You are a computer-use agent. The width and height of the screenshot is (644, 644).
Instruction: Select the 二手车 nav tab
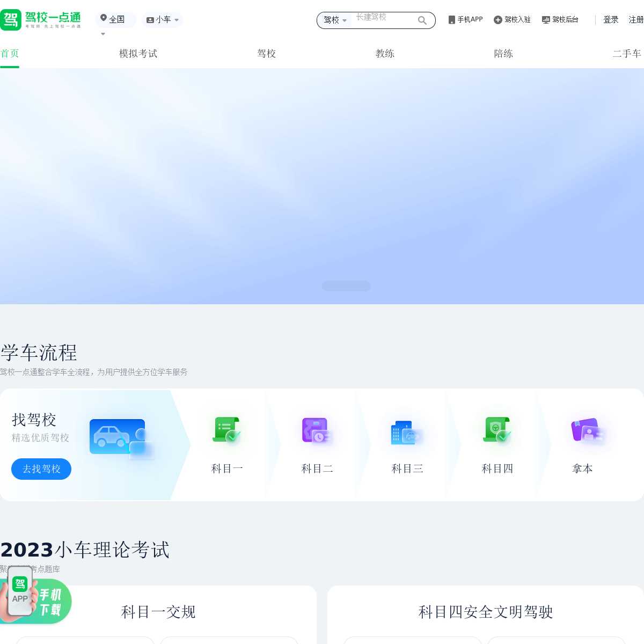pos(627,54)
